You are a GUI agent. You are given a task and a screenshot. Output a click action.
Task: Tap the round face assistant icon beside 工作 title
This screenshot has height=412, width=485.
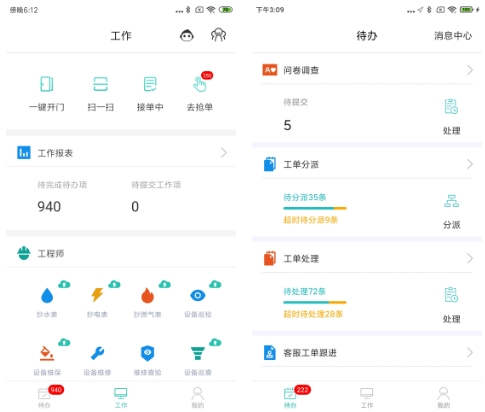[187, 35]
